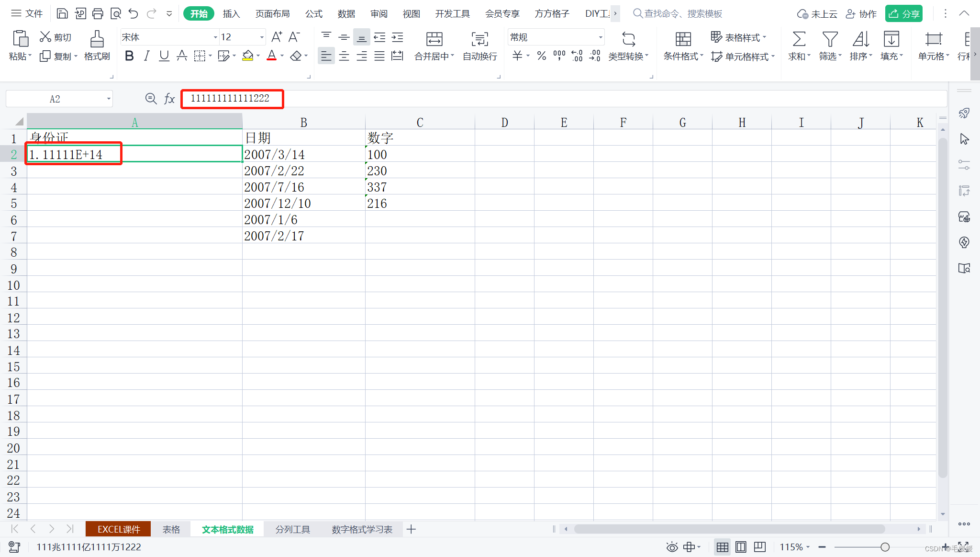The width and height of the screenshot is (980, 557).
Task: Toggle Italic text style
Action: pyautogui.click(x=146, y=56)
